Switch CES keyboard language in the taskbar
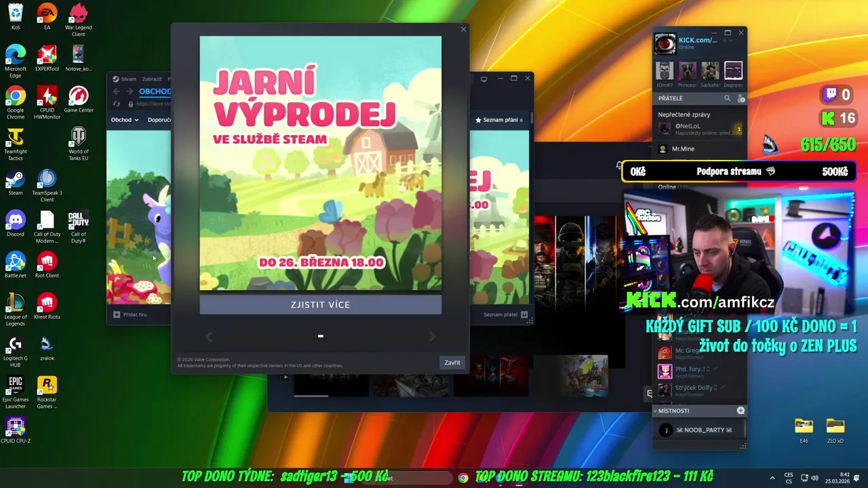 pos(789,478)
